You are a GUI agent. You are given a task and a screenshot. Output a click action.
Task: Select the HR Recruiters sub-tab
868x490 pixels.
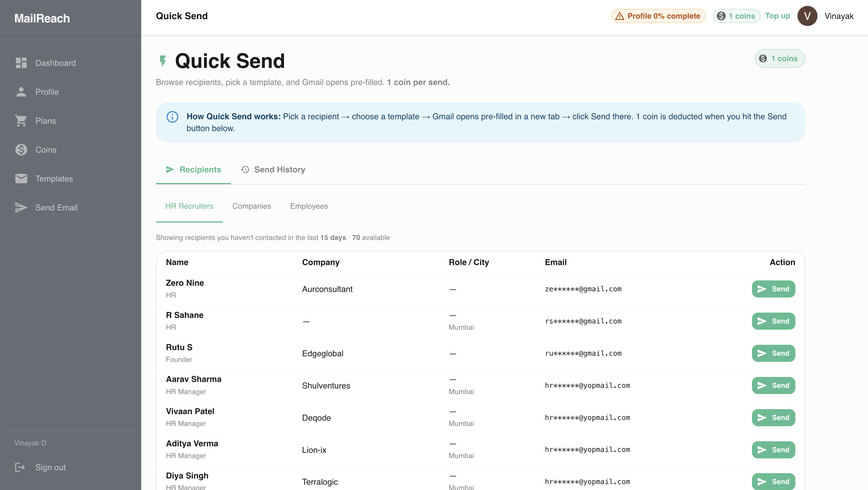click(x=189, y=206)
